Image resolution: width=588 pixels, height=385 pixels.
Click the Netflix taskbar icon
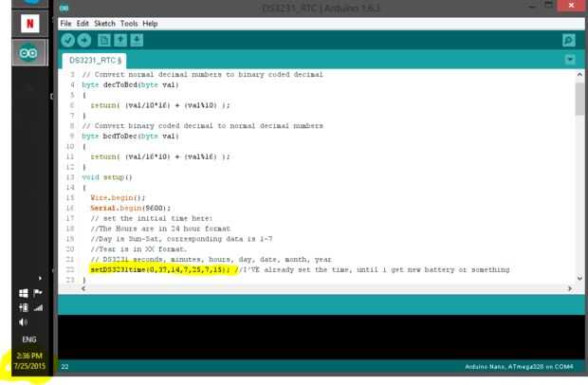pos(30,24)
